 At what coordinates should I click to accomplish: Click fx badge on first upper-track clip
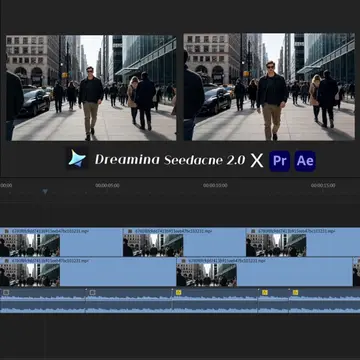(x=6, y=231)
